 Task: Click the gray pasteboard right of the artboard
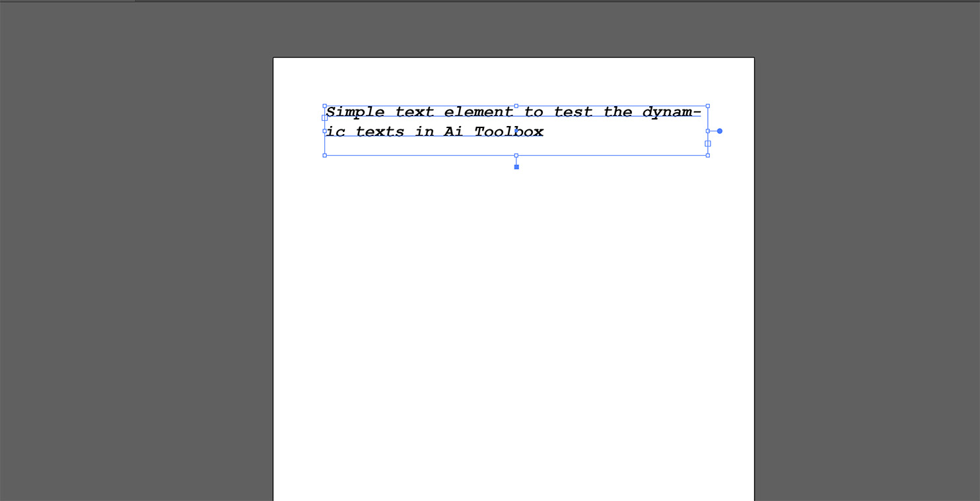(858, 264)
